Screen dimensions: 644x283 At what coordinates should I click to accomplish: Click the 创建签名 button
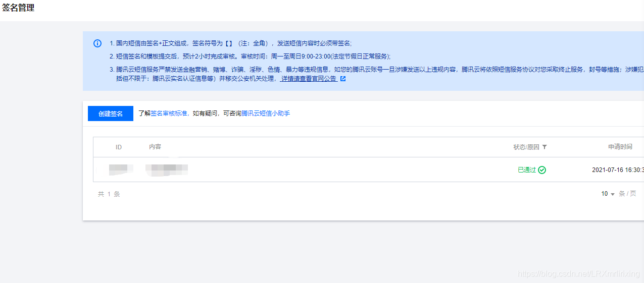tap(111, 114)
